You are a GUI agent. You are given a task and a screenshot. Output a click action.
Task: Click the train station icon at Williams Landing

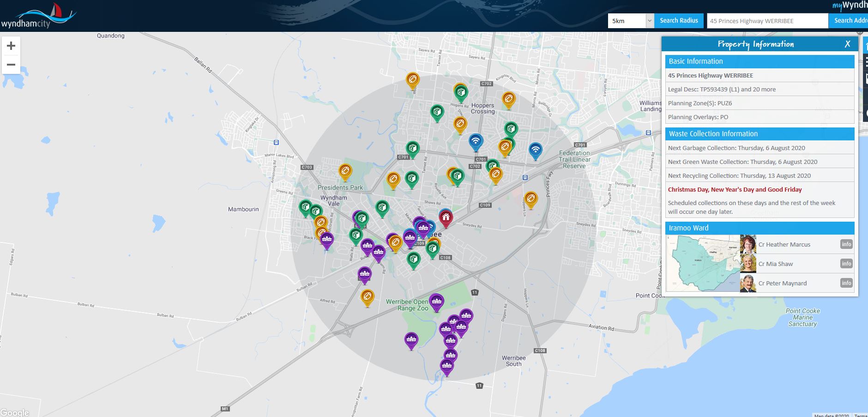pyautogui.click(x=649, y=133)
